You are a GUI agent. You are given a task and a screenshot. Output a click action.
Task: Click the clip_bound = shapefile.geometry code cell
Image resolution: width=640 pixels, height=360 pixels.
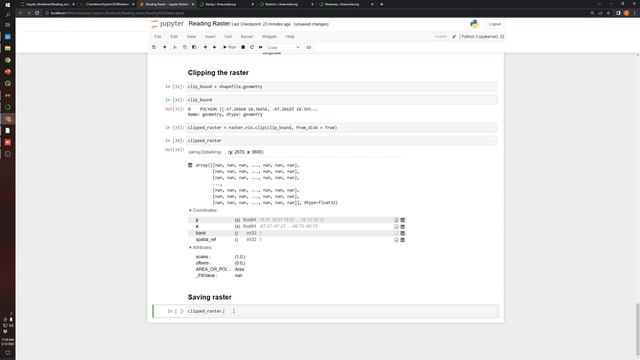[342, 87]
